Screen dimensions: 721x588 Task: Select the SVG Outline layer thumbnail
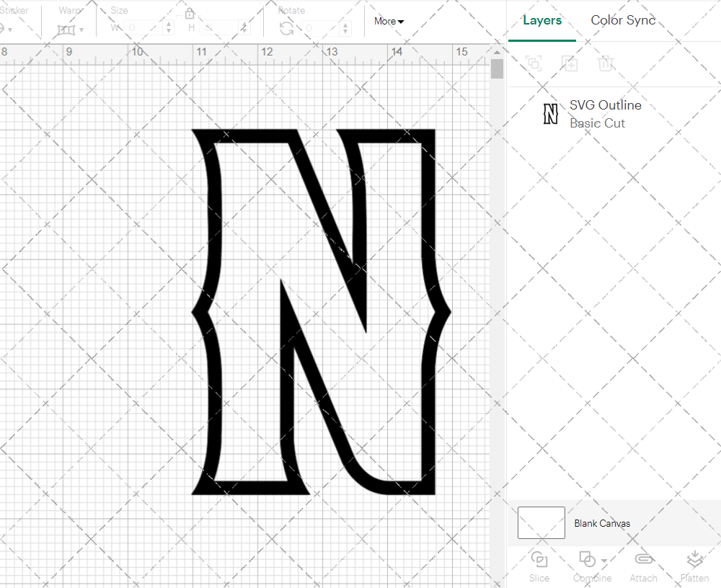(x=550, y=113)
